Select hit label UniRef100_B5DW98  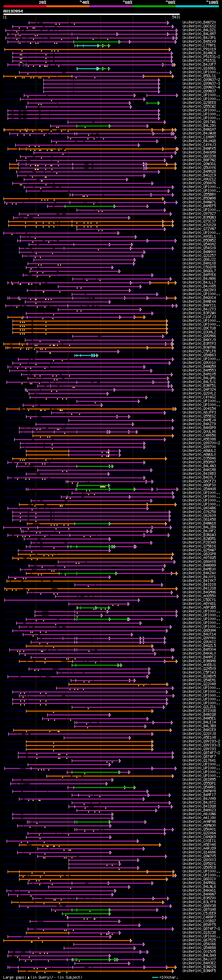click(x=199, y=199)
